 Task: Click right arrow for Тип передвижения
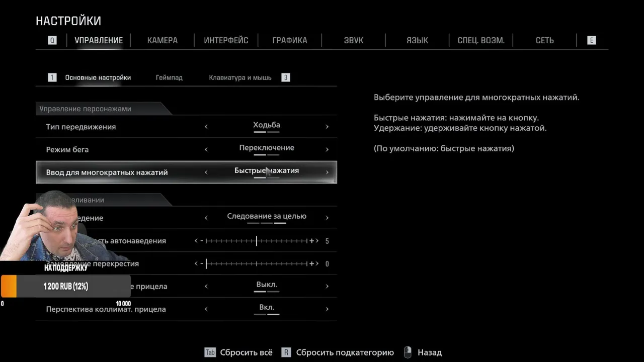(x=327, y=127)
